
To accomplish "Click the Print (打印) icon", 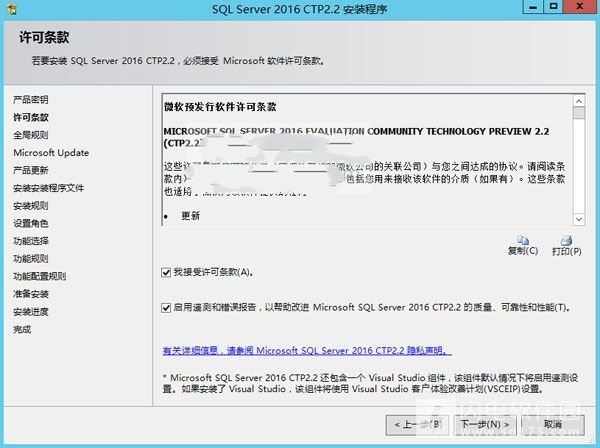I will 566,240.
